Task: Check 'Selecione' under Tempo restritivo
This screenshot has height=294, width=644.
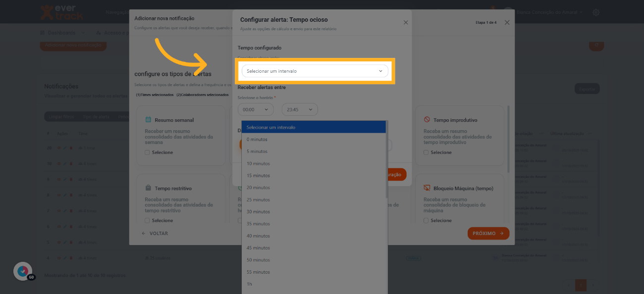Action: tap(147, 221)
